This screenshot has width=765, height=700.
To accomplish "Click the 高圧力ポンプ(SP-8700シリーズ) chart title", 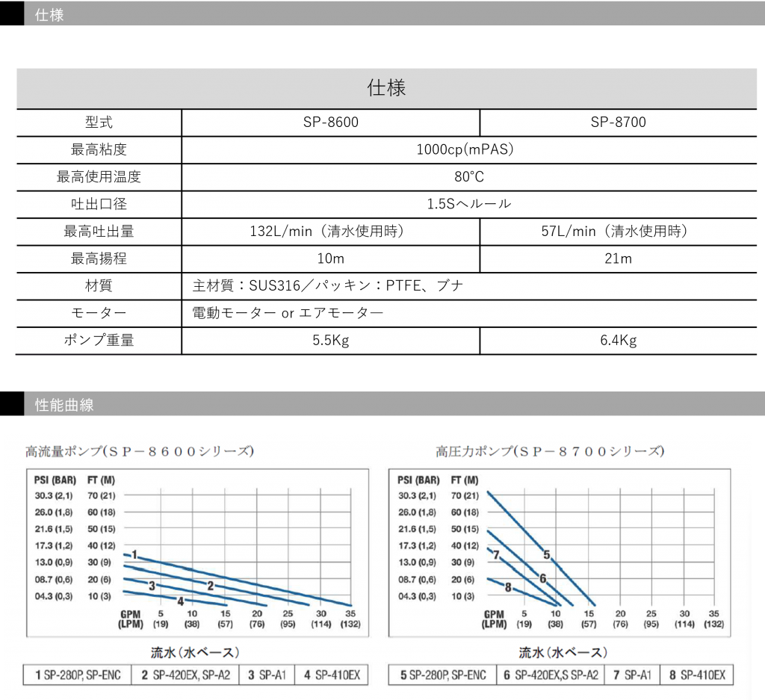I will click(550, 451).
